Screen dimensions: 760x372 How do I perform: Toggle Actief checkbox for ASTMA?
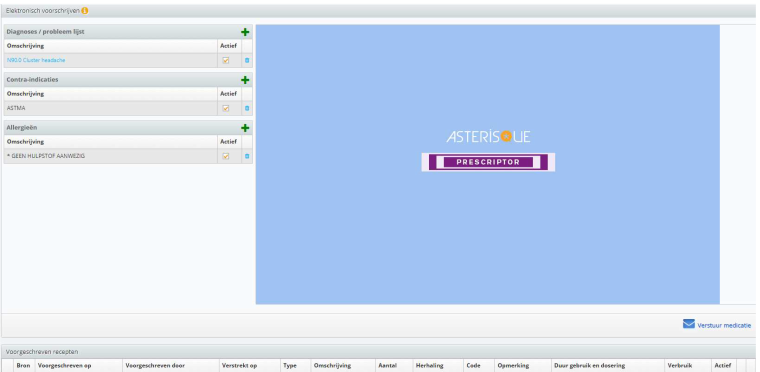[x=225, y=108]
